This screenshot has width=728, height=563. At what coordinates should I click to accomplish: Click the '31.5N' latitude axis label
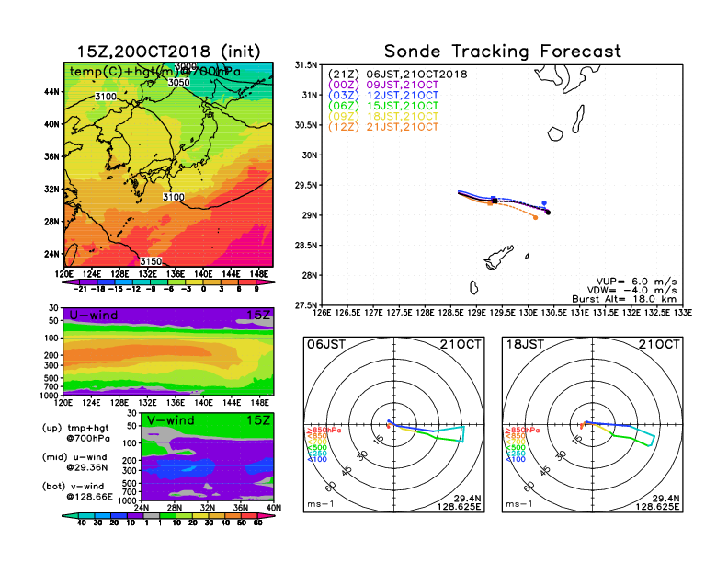[306, 65]
